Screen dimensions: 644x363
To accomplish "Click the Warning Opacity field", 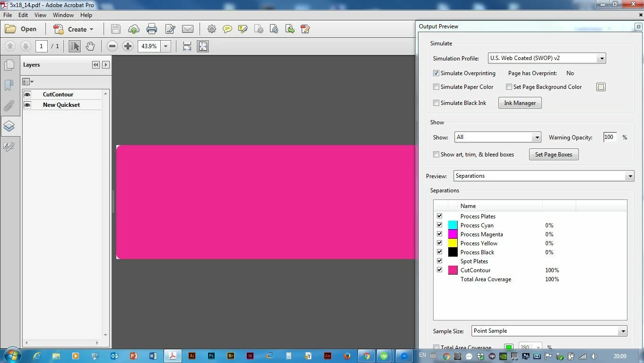I will (x=610, y=137).
